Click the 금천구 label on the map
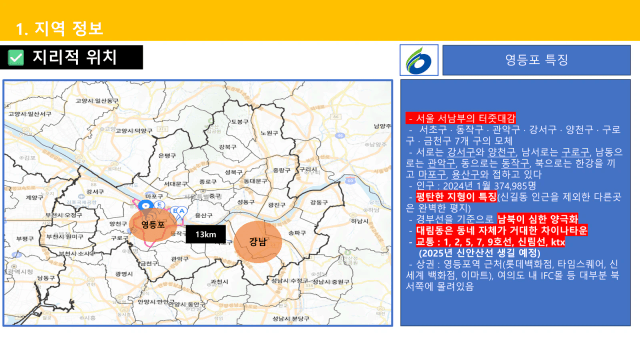The height and width of the screenshot is (360, 640). pos(149,264)
